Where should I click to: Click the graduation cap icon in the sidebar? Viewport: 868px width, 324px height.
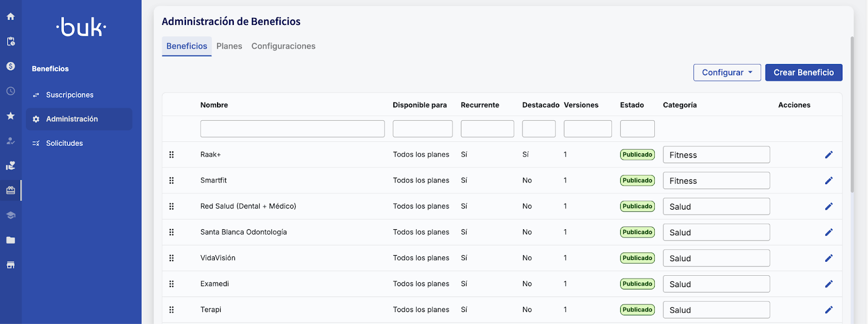click(x=10, y=215)
